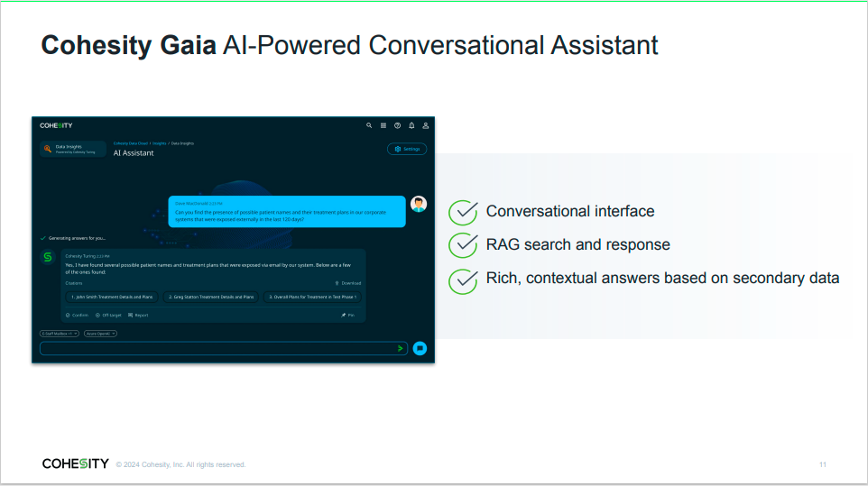This screenshot has width=868, height=486.
Task: Click 'Rich, contextual answers based on secondary data' text
Action: pos(662,278)
